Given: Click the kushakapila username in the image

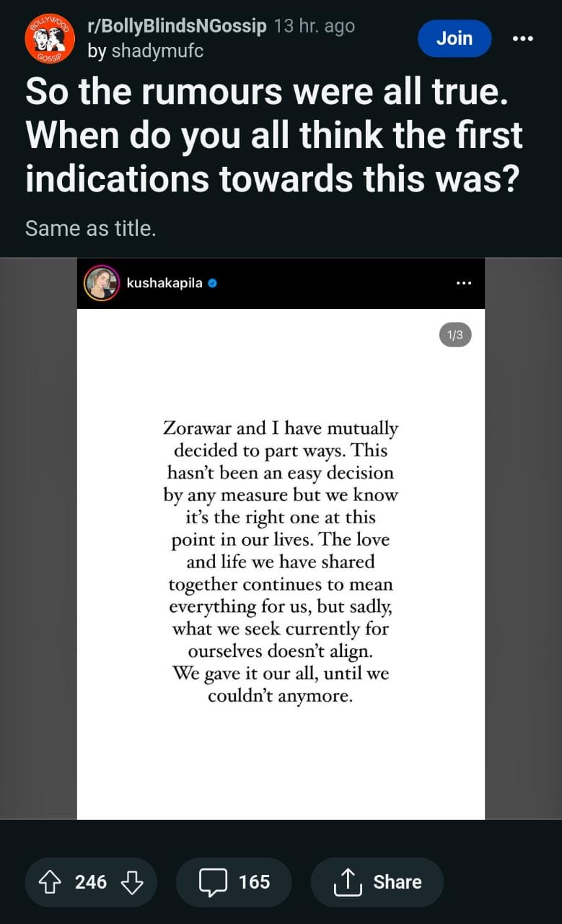Looking at the screenshot, I should coord(164,283).
